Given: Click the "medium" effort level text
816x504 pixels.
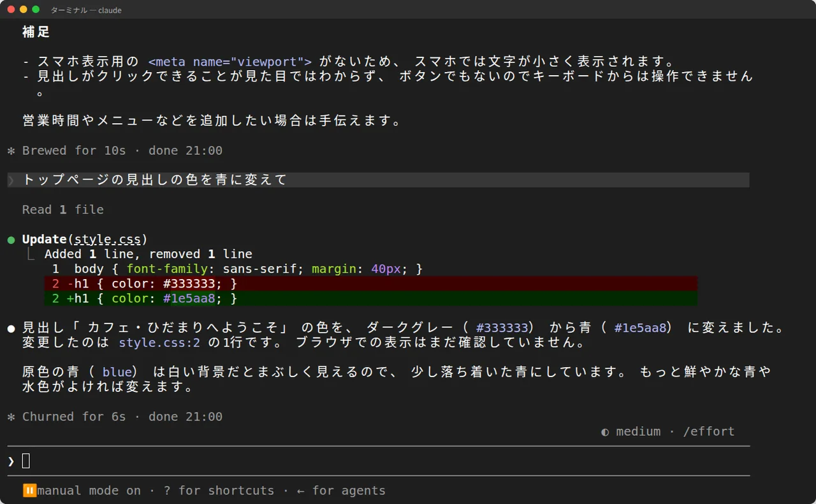Looking at the screenshot, I should 638,431.
